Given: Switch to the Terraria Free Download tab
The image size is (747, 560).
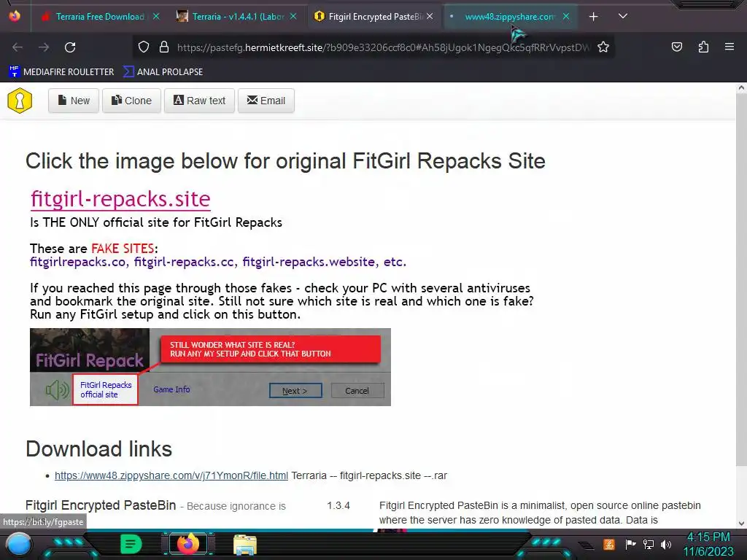Looking at the screenshot, I should pyautogui.click(x=100, y=17).
